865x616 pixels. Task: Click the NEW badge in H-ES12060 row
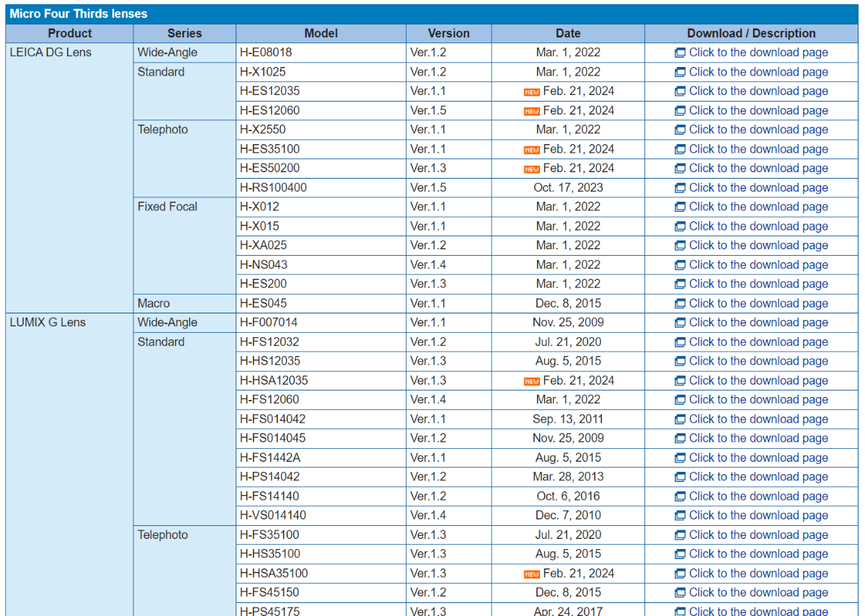point(532,111)
